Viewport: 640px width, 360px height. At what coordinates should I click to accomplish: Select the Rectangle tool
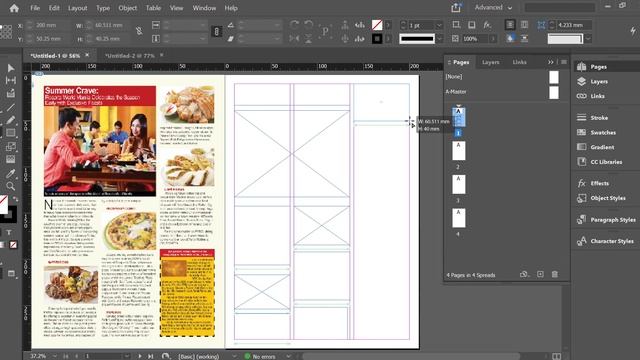[11, 133]
